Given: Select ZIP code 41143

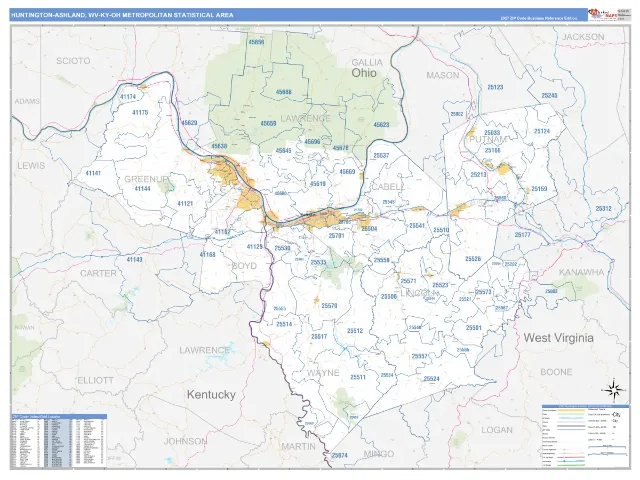Looking at the screenshot, I should tap(134, 259).
